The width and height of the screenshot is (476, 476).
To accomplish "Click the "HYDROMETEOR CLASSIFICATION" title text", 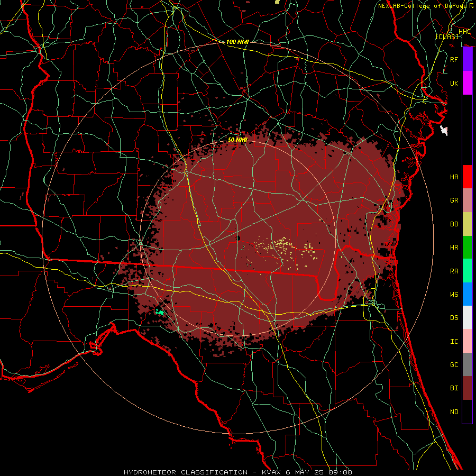I will pos(186,472).
